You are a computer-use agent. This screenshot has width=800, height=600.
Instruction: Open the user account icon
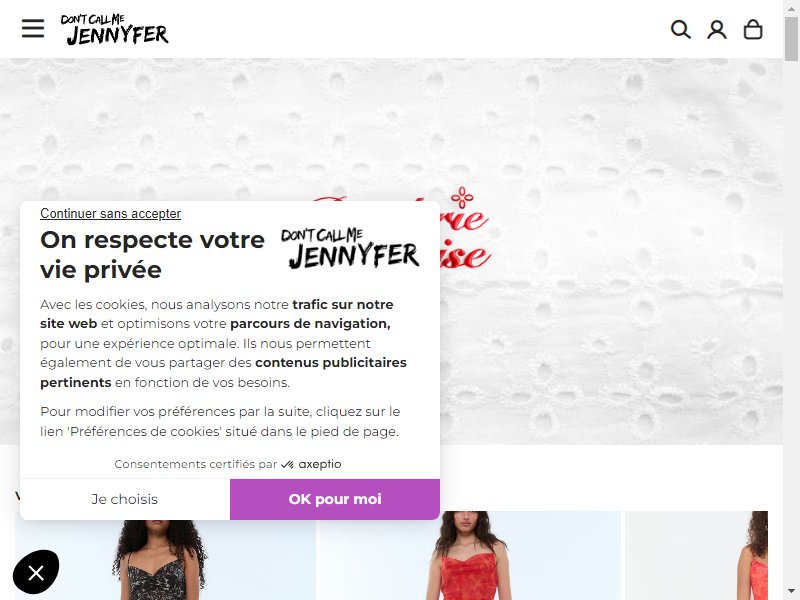pyautogui.click(x=717, y=30)
